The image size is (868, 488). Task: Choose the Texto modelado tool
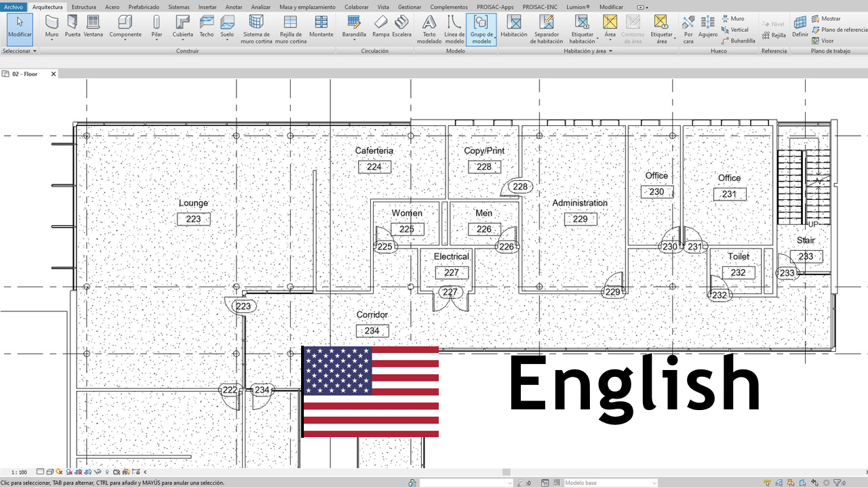tap(429, 29)
